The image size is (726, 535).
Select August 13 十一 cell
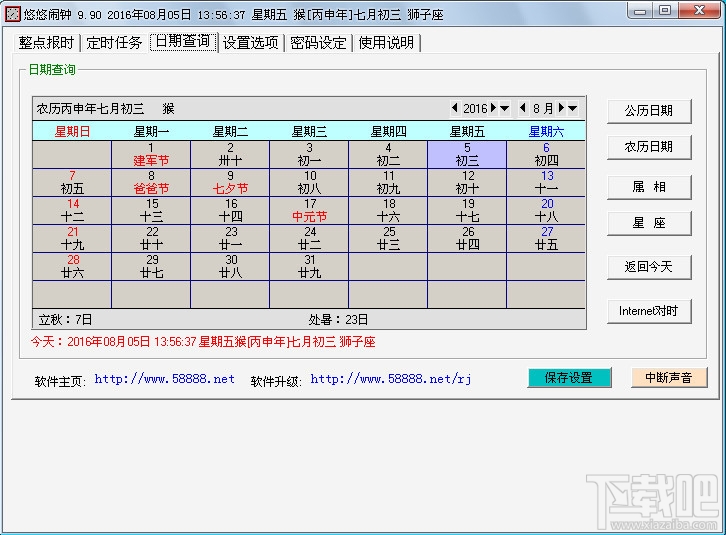546,183
